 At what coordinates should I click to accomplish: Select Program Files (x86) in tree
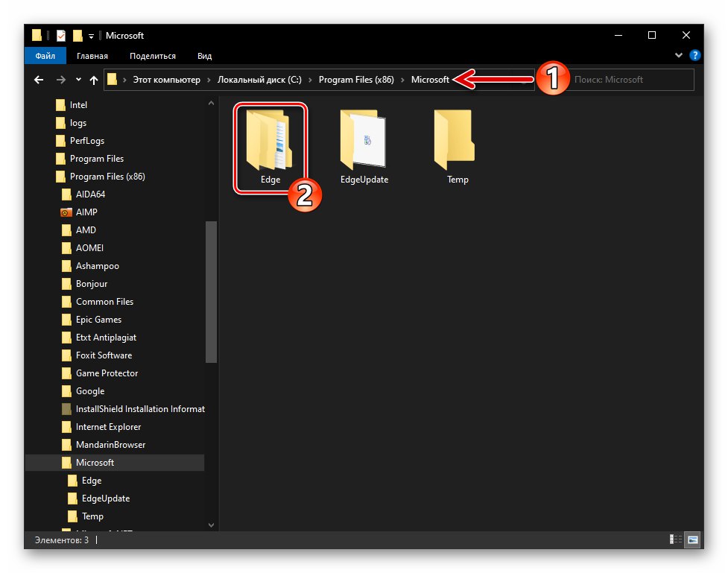tap(101, 177)
